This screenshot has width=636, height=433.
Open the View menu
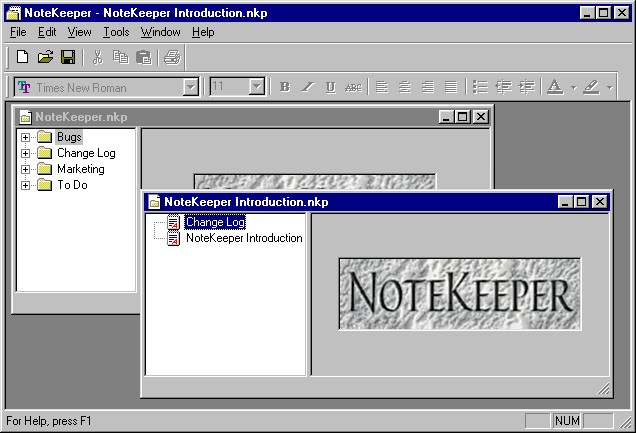pos(80,32)
